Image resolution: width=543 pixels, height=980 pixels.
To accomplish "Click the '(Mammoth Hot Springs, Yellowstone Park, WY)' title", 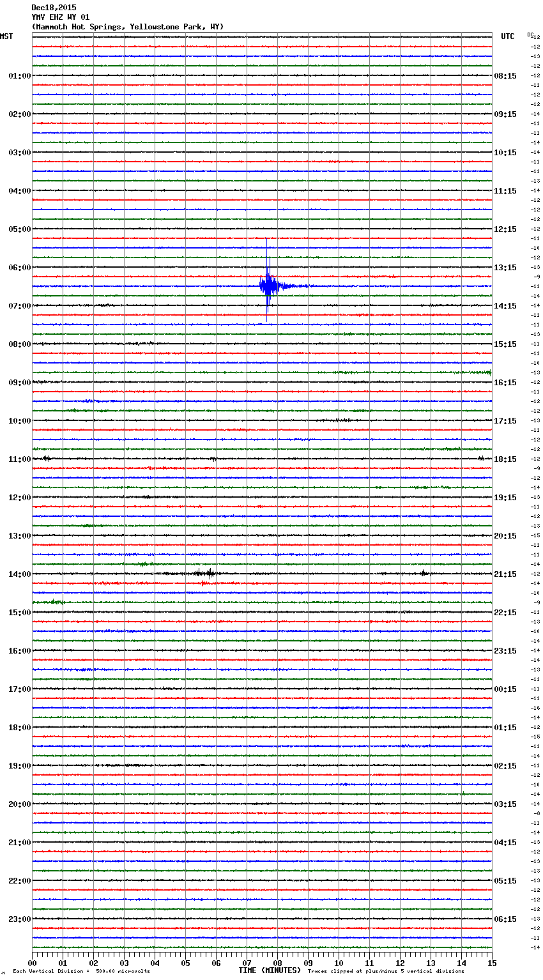I will pos(128,27).
